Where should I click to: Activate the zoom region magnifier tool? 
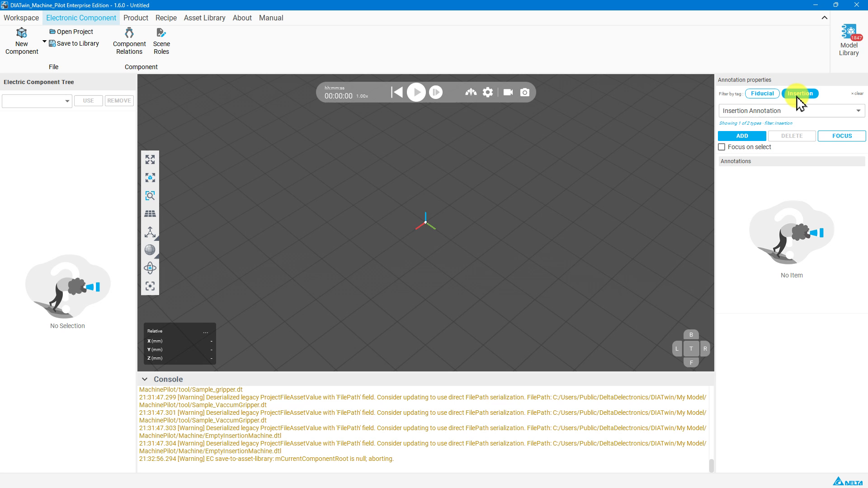point(150,196)
